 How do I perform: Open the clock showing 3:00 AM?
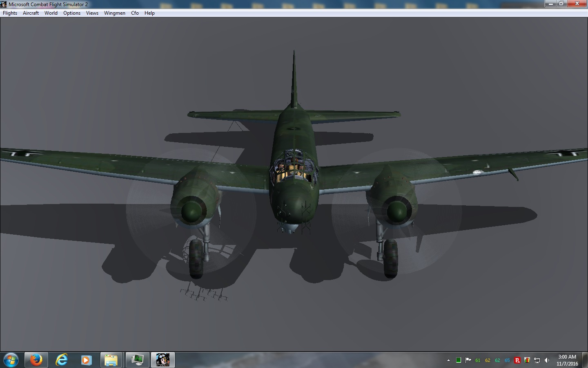click(x=567, y=360)
